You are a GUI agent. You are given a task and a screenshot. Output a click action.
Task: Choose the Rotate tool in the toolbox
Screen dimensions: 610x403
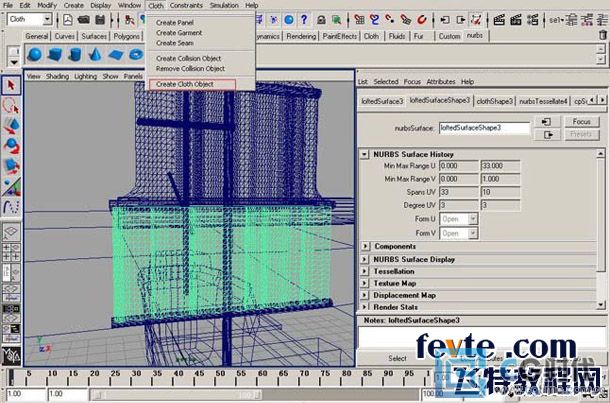[x=11, y=144]
